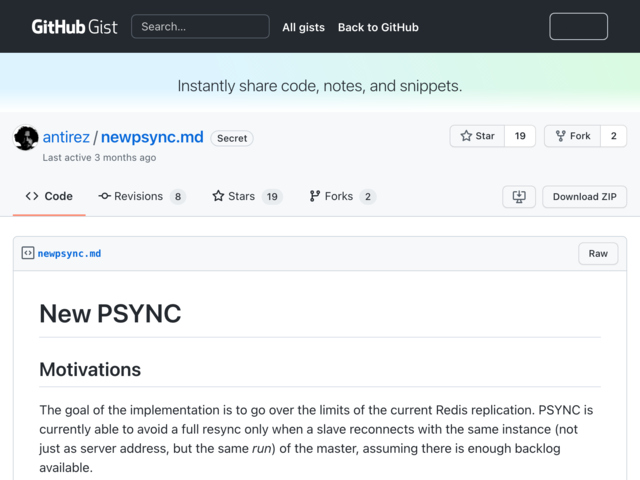Fork this gist
640x480 pixels.
point(573,136)
